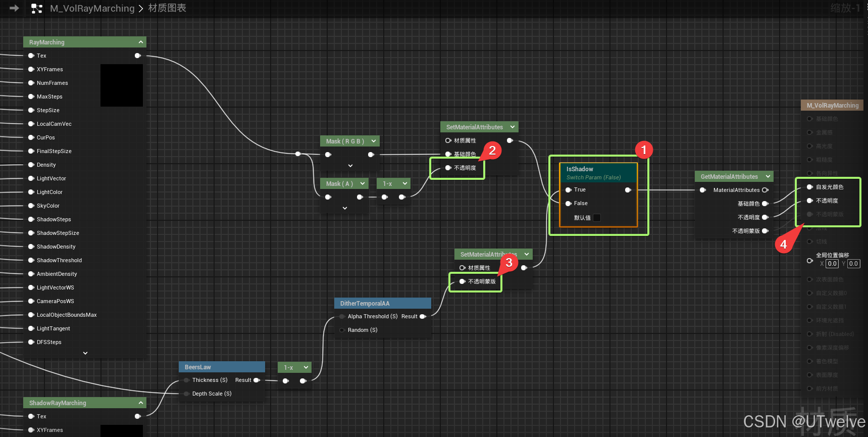Viewport: 868px width, 437px height.
Task: Open the GetMaterialAttributes node dropdown
Action: coord(768,176)
